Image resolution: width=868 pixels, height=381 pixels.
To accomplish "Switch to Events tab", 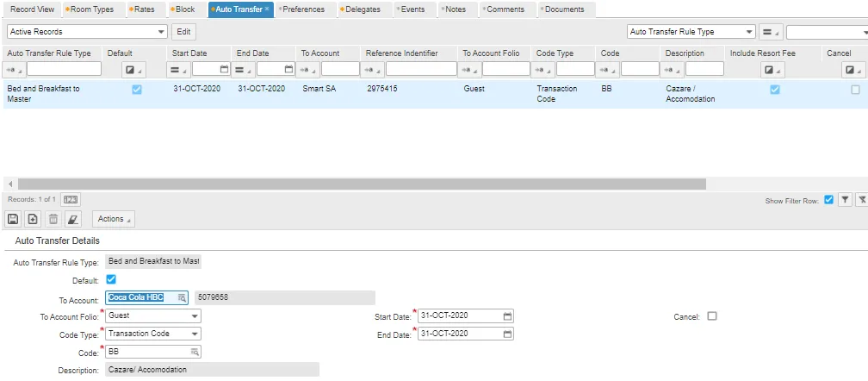I will tap(413, 9).
